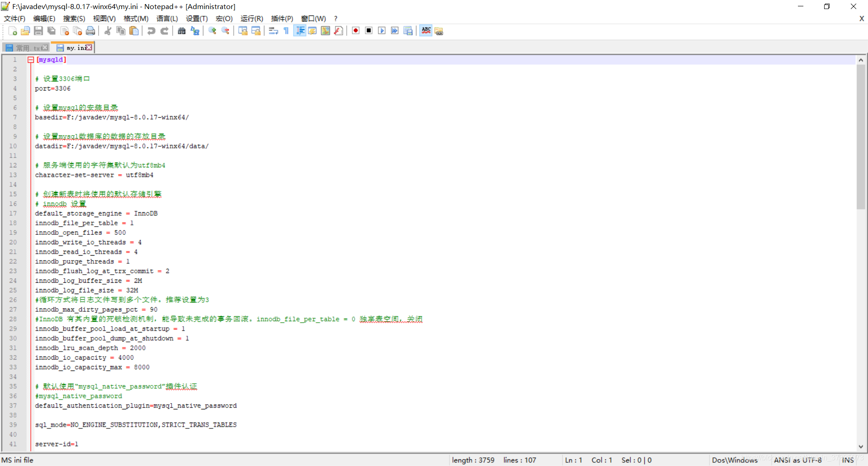868x466 pixels.
Task: Select the my.ini tab
Action: [71, 48]
